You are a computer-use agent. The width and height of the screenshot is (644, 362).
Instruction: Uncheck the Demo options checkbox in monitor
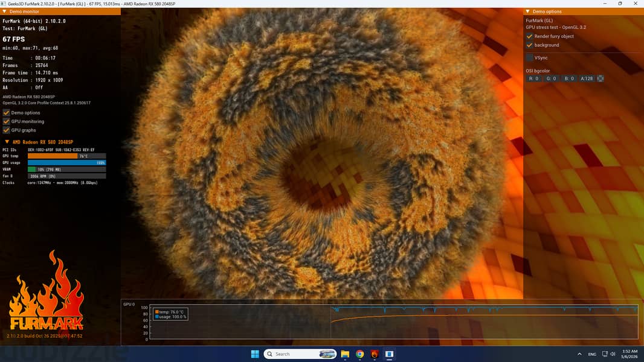pos(6,113)
